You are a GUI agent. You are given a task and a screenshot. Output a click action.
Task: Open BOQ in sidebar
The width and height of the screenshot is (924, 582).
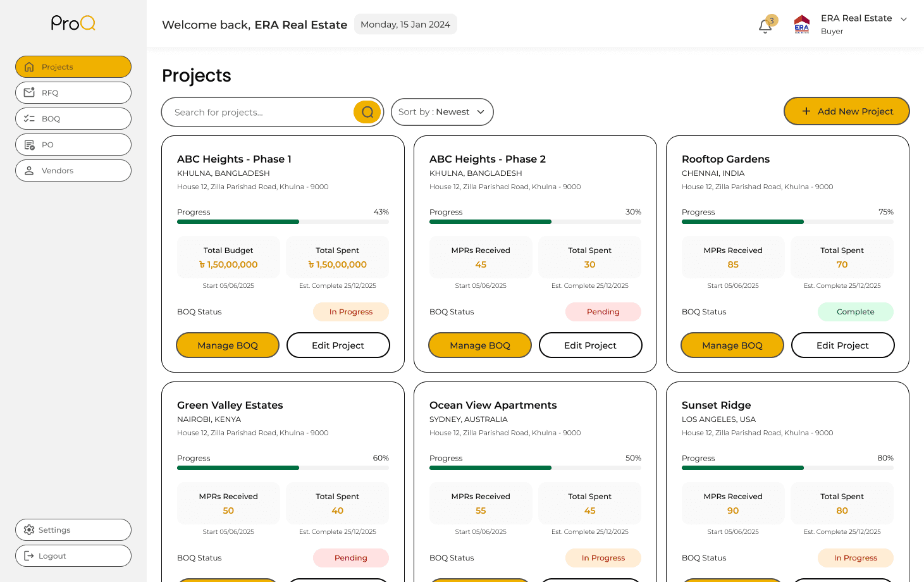[73, 119]
